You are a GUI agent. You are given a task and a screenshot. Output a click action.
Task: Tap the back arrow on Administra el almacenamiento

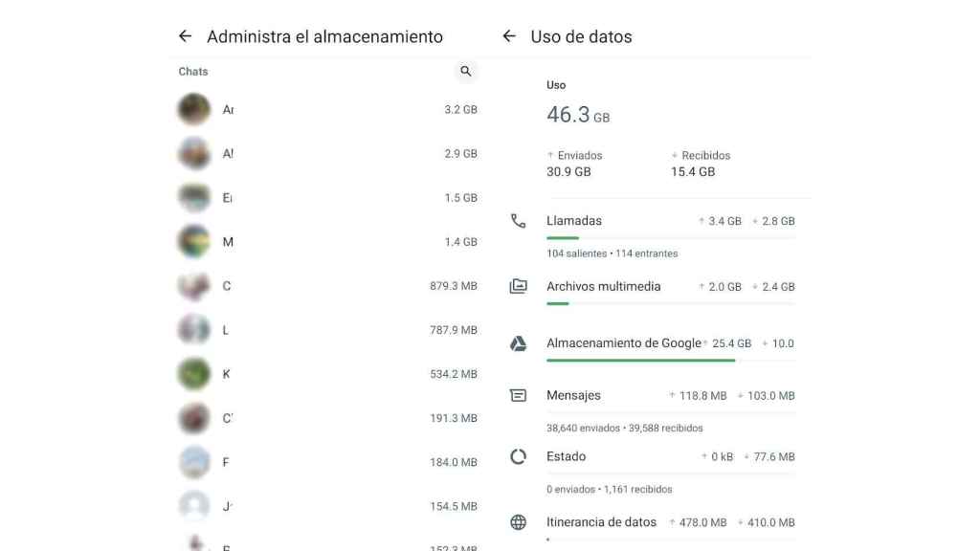(x=185, y=35)
